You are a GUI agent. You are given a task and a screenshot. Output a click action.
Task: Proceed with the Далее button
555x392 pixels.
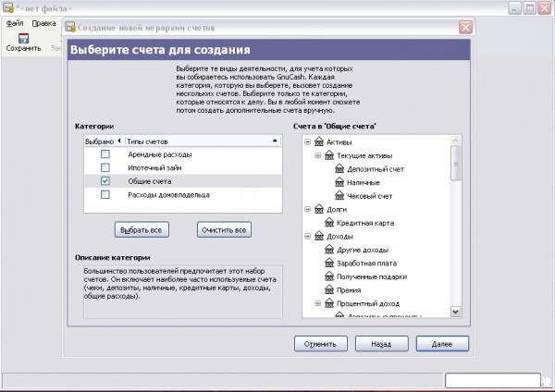coord(442,344)
